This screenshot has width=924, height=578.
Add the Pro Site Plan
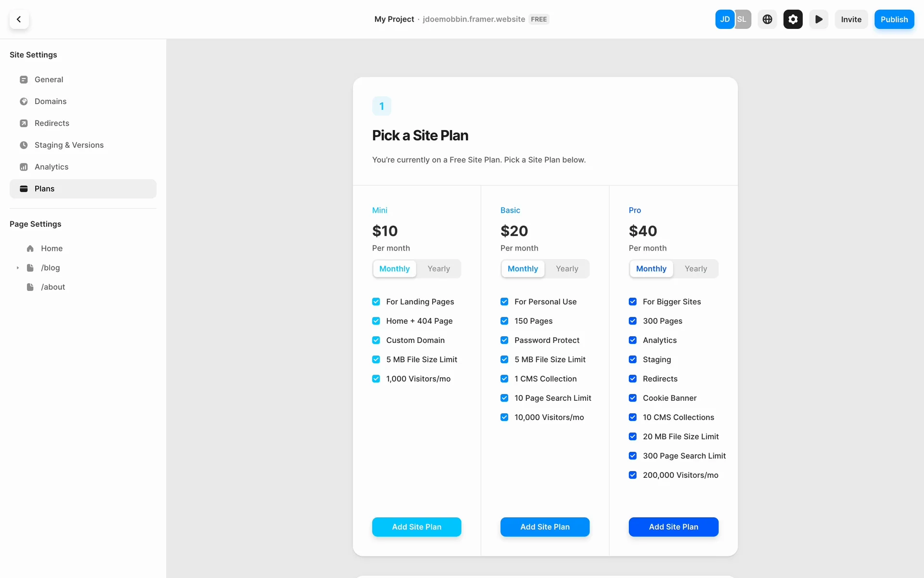(x=673, y=527)
